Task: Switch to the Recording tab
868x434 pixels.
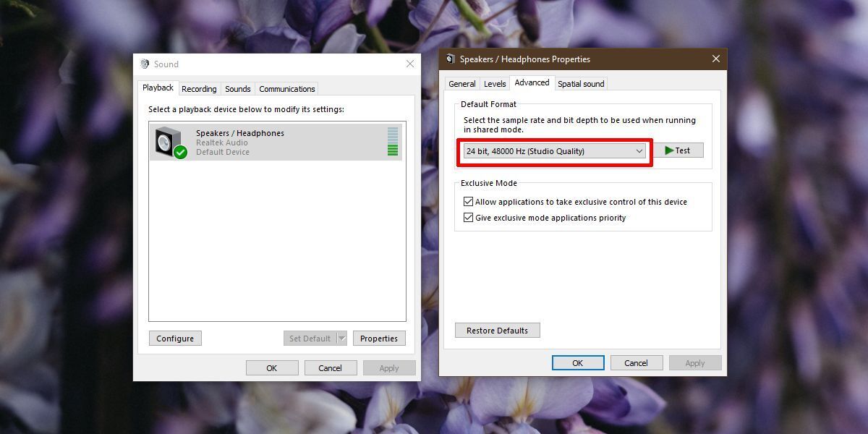Action: pyautogui.click(x=199, y=88)
